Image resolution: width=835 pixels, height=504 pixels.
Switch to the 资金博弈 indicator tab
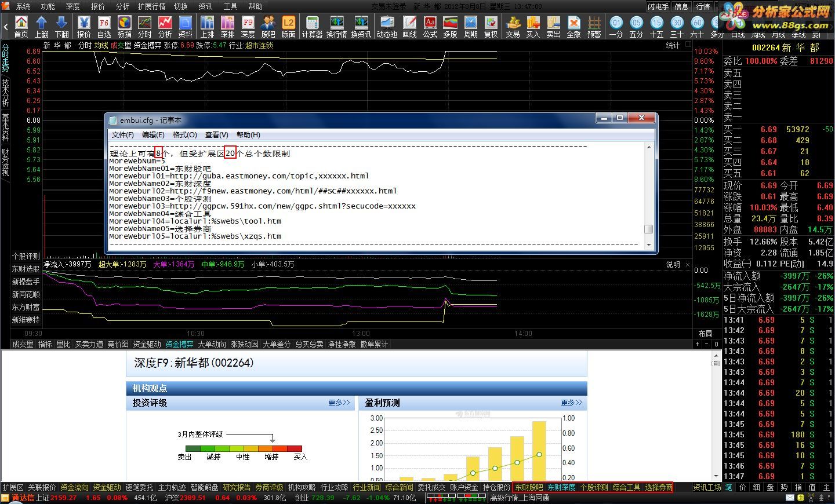(x=179, y=344)
